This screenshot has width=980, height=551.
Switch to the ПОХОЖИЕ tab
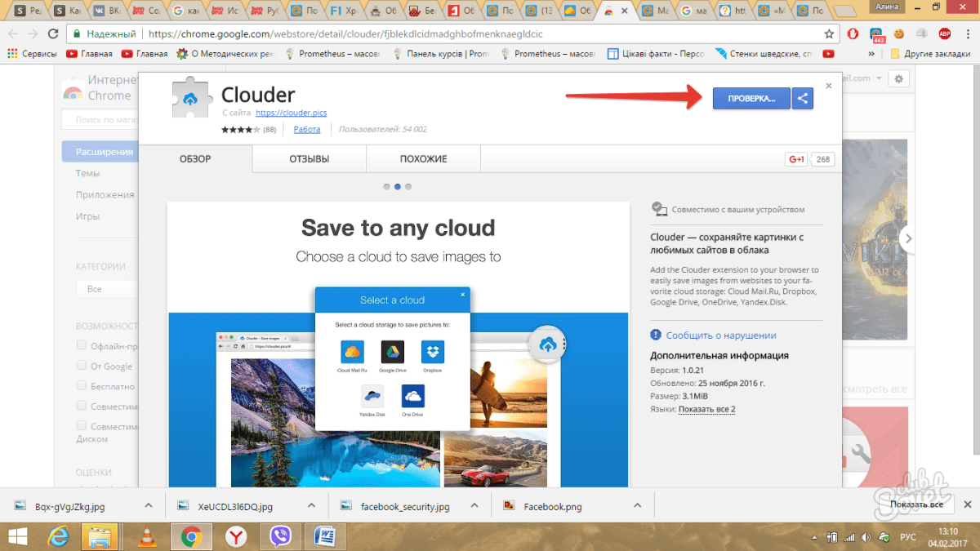pyautogui.click(x=423, y=159)
